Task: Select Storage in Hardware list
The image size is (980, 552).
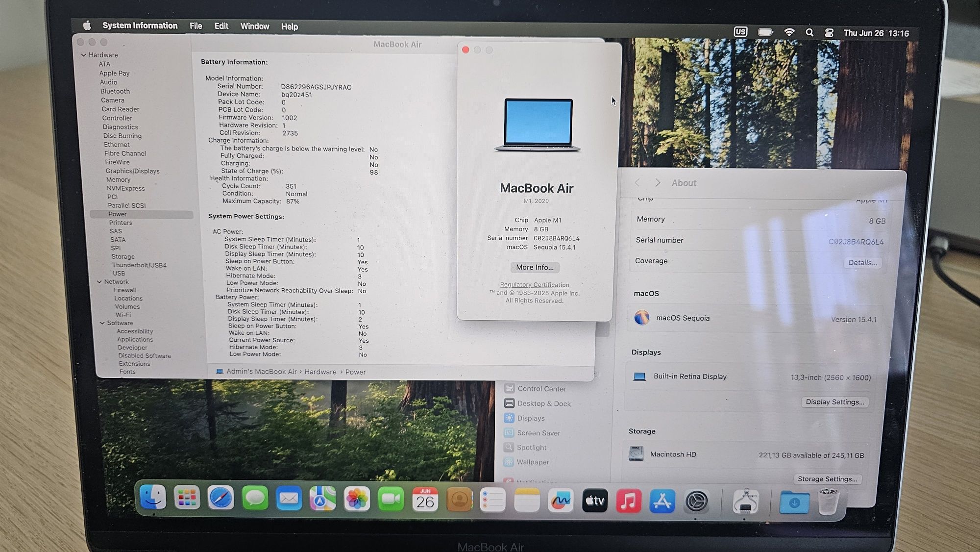Action: click(122, 257)
